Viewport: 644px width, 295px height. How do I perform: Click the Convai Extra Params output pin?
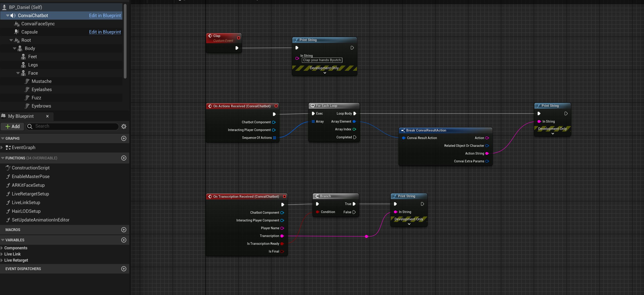pos(487,161)
